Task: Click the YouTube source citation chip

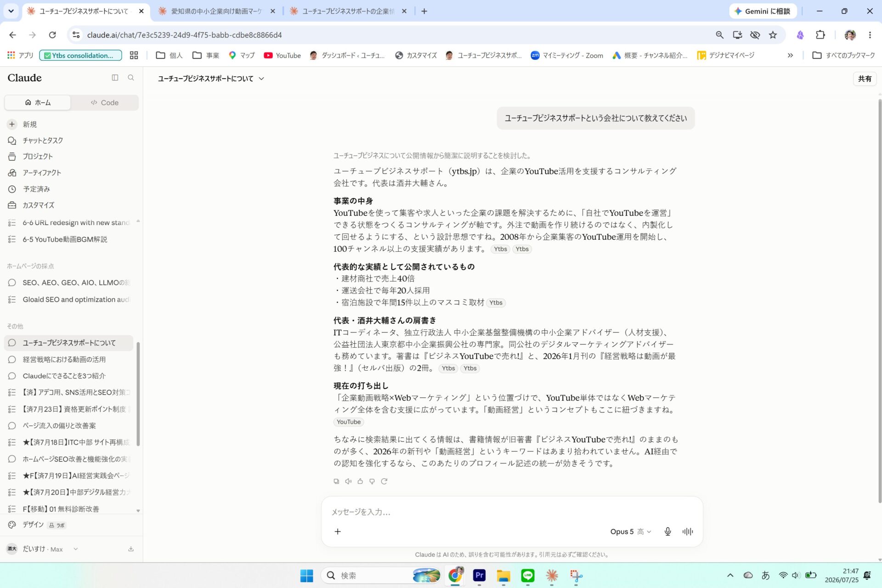Action: coord(349,422)
